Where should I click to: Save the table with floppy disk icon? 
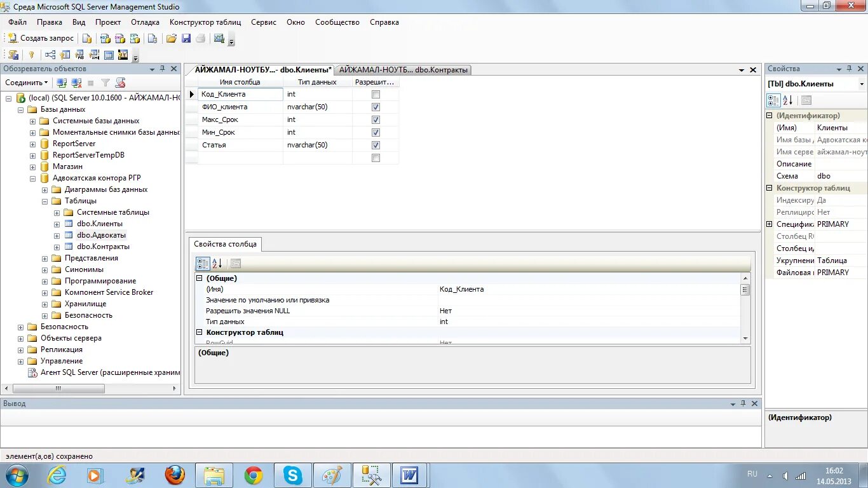point(186,38)
